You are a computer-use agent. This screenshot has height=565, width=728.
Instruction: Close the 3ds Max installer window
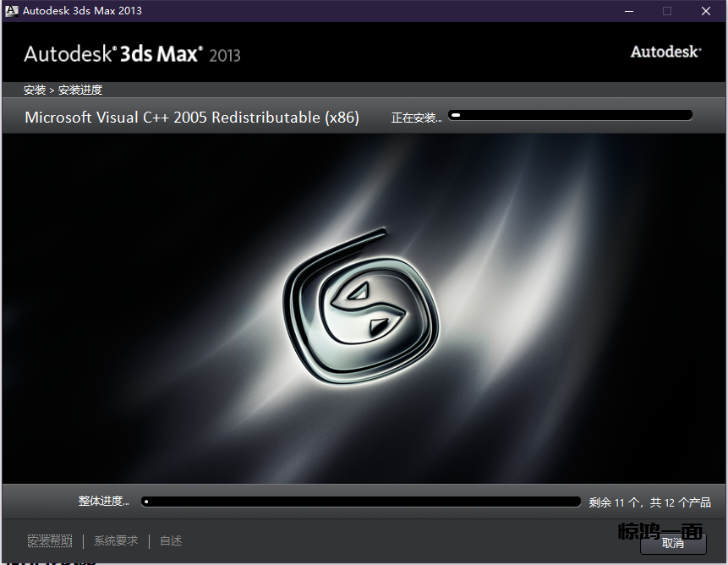click(x=706, y=11)
